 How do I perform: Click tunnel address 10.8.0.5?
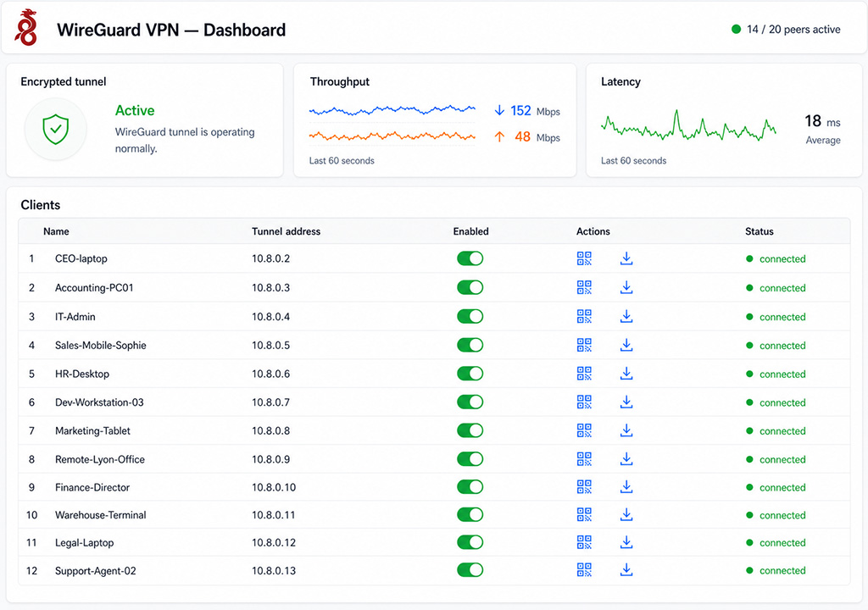click(270, 346)
